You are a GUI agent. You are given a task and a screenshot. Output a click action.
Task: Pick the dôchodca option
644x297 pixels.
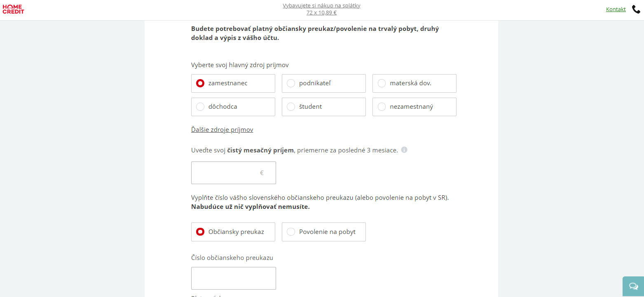coord(233,107)
